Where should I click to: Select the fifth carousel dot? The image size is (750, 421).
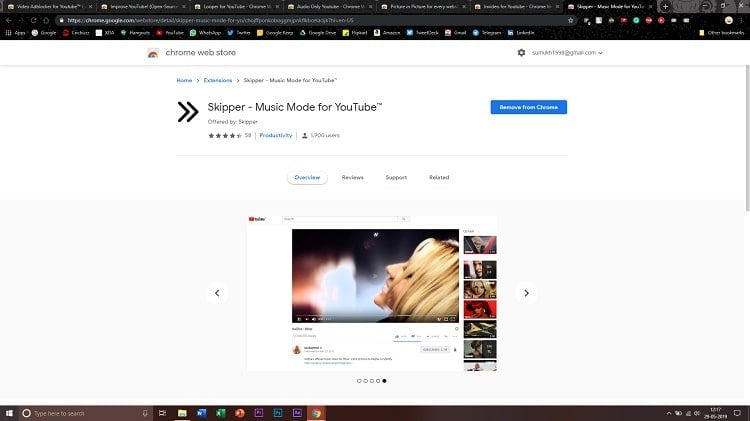(x=384, y=381)
